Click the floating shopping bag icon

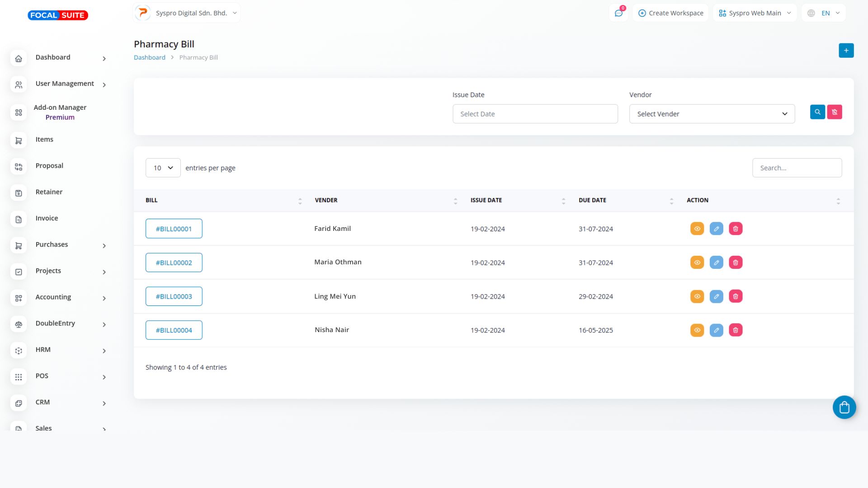coord(844,408)
